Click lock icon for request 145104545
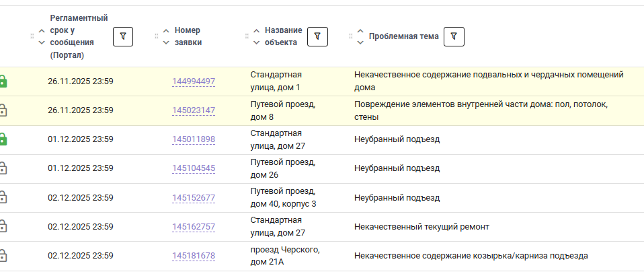The image size is (644, 274). (3, 168)
